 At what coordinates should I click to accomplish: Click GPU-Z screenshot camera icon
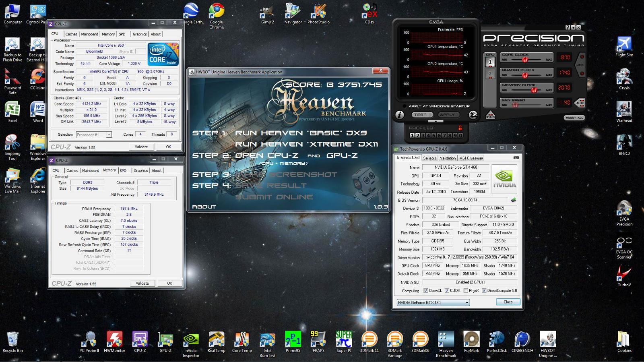point(516,158)
